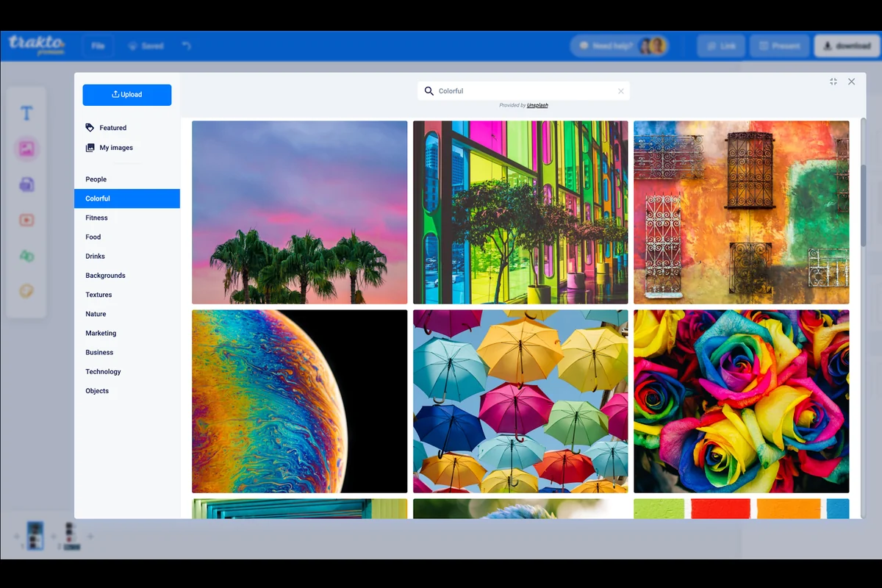The width and height of the screenshot is (882, 588).
Task: Click the search magnifier icon
Action: 429,91
